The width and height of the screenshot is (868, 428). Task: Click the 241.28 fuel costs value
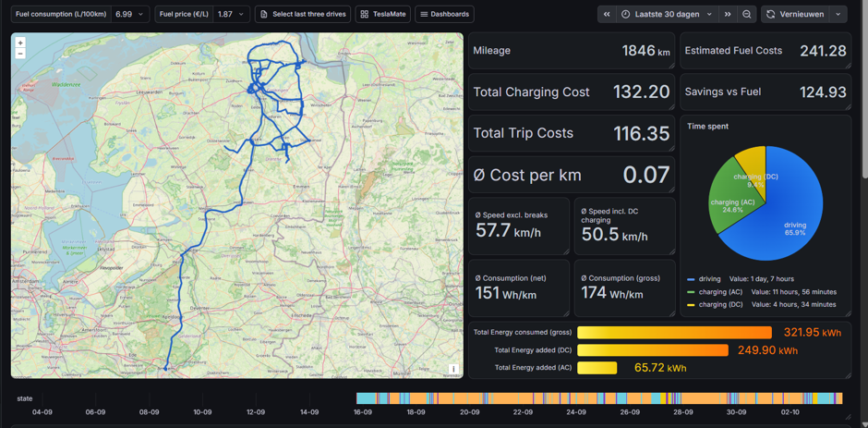pos(823,51)
